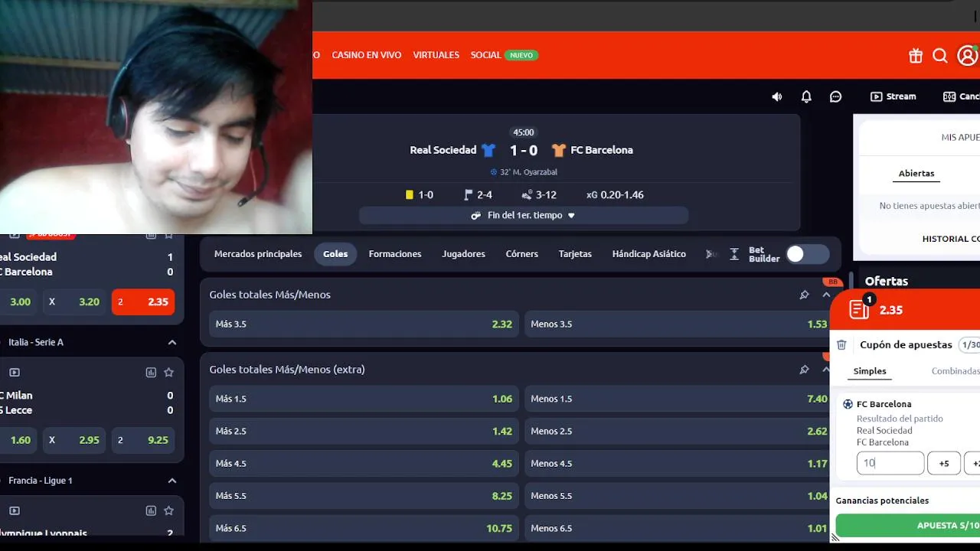Open the Jugadores tab

click(463, 254)
